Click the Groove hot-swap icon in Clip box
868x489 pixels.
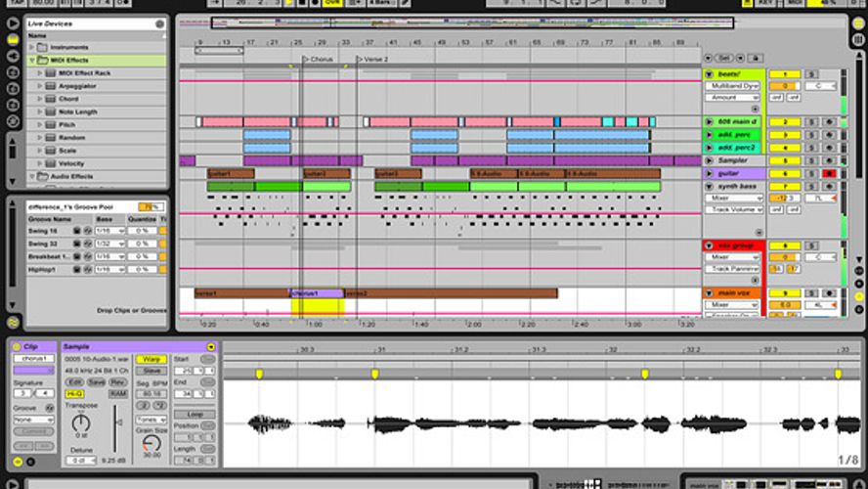(x=49, y=408)
